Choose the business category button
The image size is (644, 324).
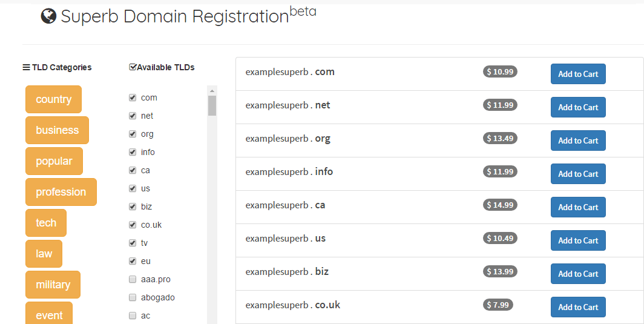coord(57,130)
